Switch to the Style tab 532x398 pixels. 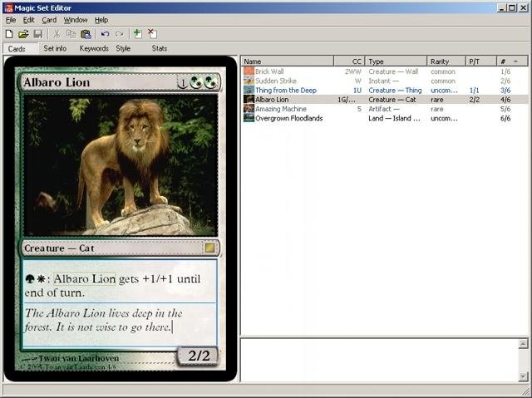tap(123, 48)
